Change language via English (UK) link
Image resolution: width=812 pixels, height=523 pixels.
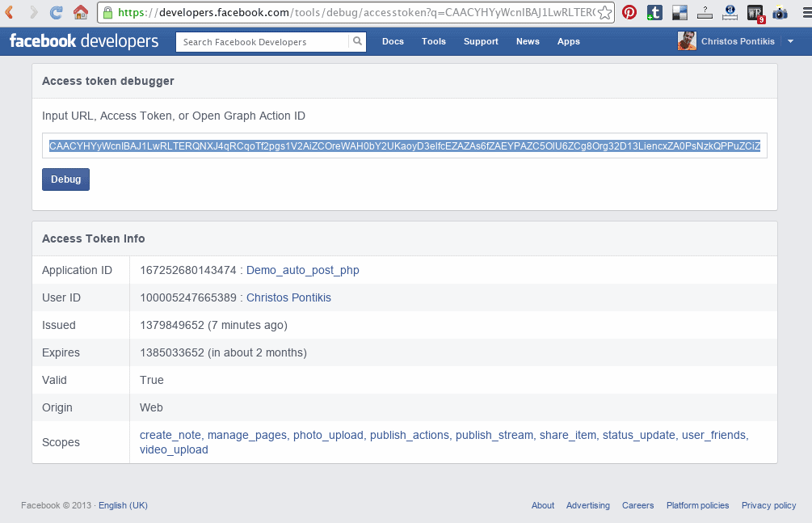coord(124,505)
